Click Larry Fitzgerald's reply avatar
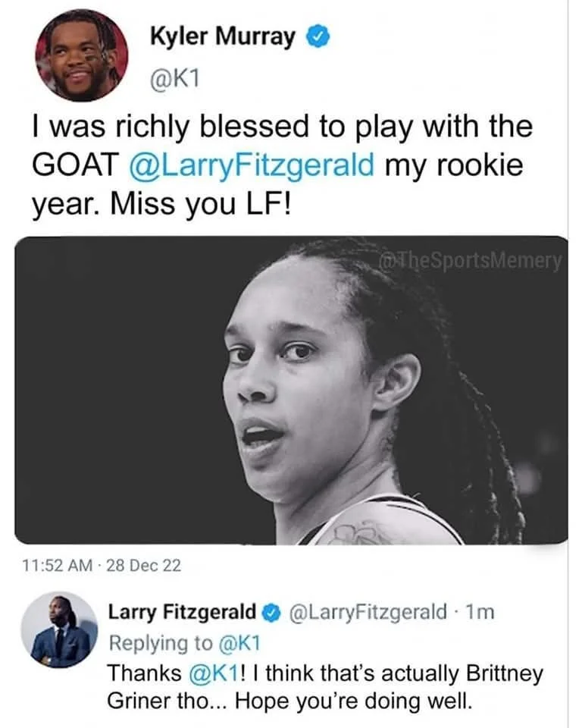 click(59, 630)
